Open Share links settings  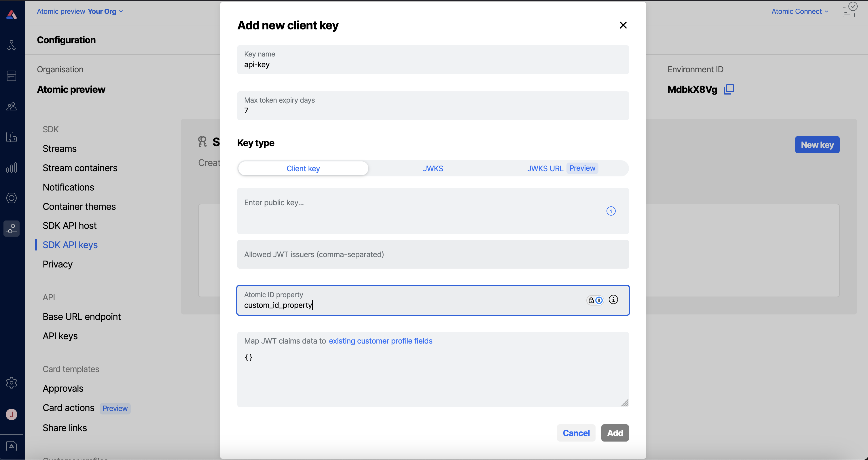[x=65, y=428]
